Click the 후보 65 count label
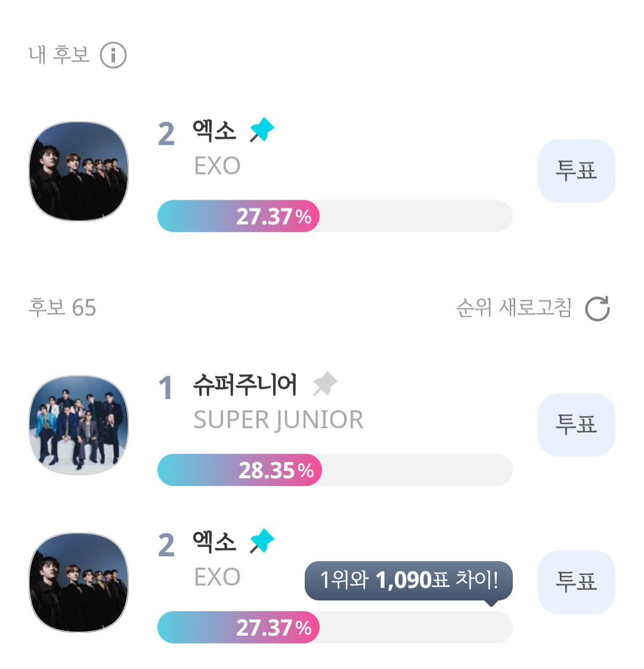This screenshot has width=644, height=669. pyautogui.click(x=62, y=308)
